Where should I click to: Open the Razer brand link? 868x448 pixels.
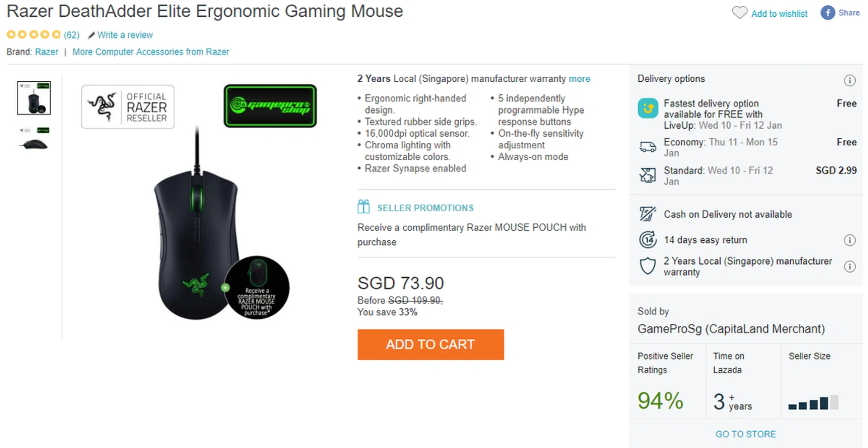coord(47,52)
